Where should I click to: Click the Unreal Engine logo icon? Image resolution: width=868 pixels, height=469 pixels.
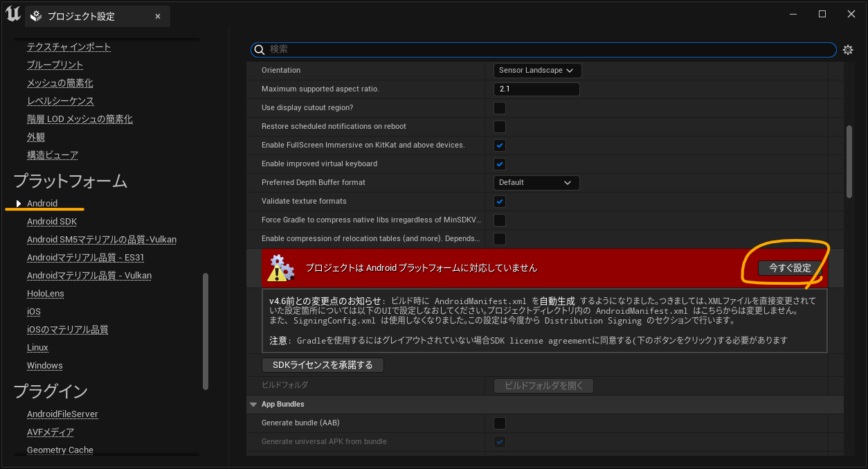coord(12,14)
